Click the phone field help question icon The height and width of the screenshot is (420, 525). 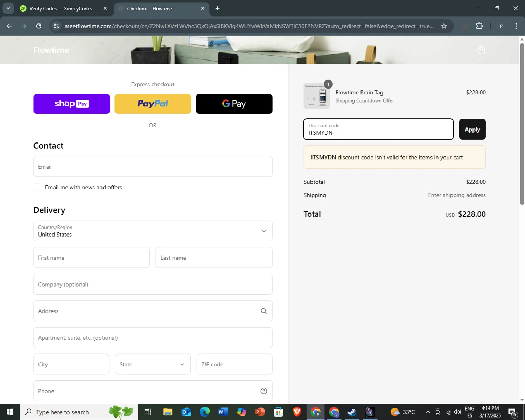coord(264,391)
